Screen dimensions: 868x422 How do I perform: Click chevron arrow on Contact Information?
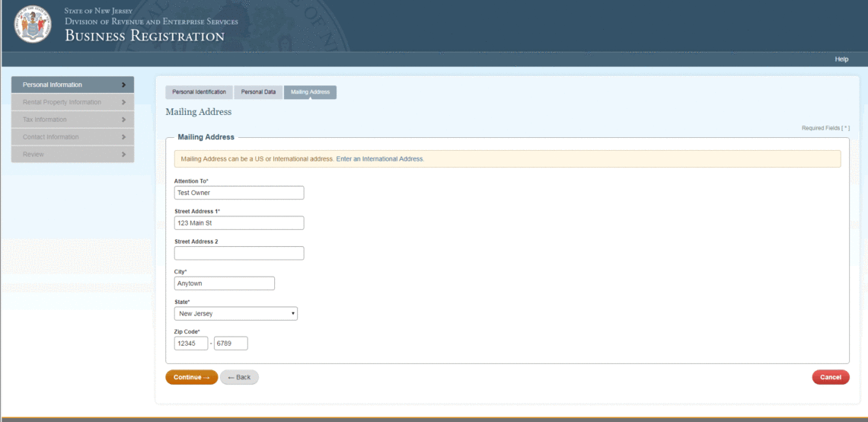(123, 137)
